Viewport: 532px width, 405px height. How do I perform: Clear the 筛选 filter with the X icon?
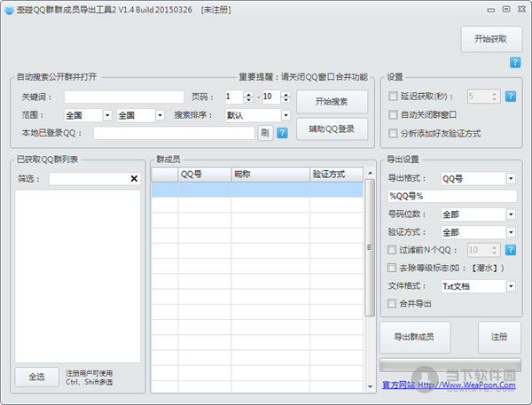coord(134,178)
